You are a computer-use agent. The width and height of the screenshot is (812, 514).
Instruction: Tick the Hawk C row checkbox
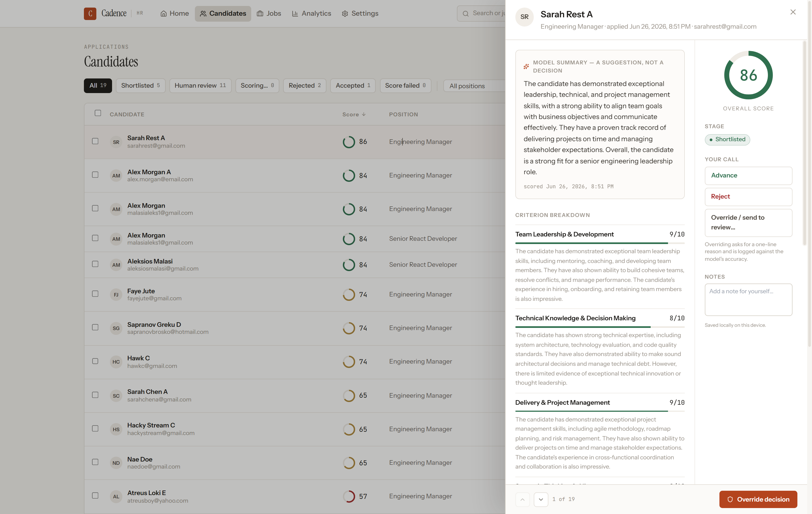click(95, 361)
